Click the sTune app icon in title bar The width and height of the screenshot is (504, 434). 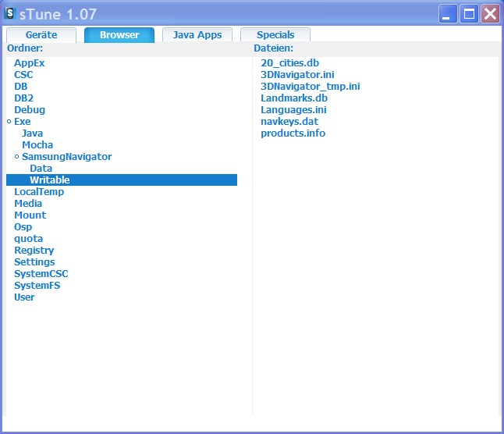11,13
